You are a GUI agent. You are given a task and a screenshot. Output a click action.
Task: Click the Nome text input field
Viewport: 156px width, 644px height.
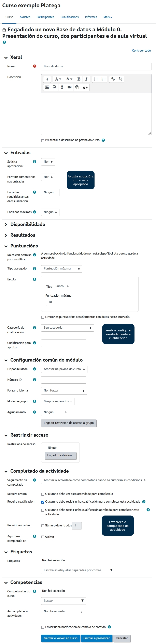pos(96,67)
